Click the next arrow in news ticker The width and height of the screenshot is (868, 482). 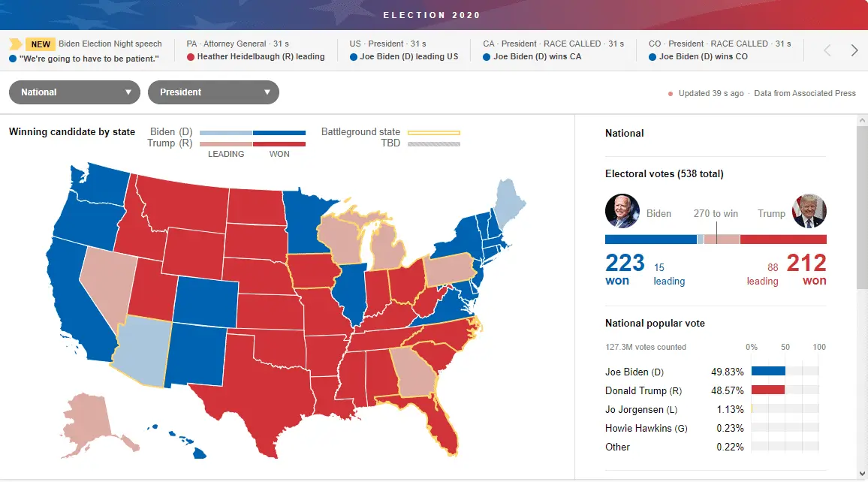[854, 50]
